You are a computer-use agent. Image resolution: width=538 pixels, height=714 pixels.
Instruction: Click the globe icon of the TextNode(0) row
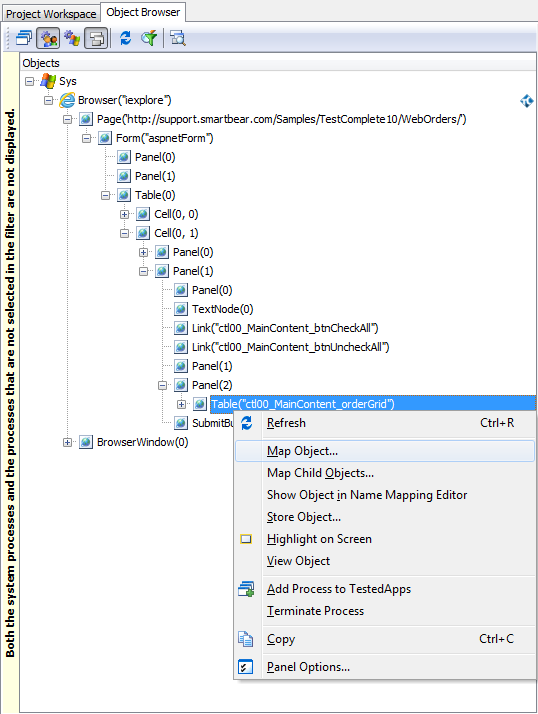click(181, 309)
